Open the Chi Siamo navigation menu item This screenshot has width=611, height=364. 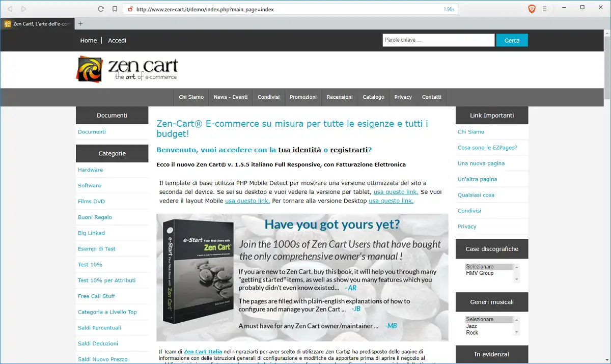click(x=191, y=97)
